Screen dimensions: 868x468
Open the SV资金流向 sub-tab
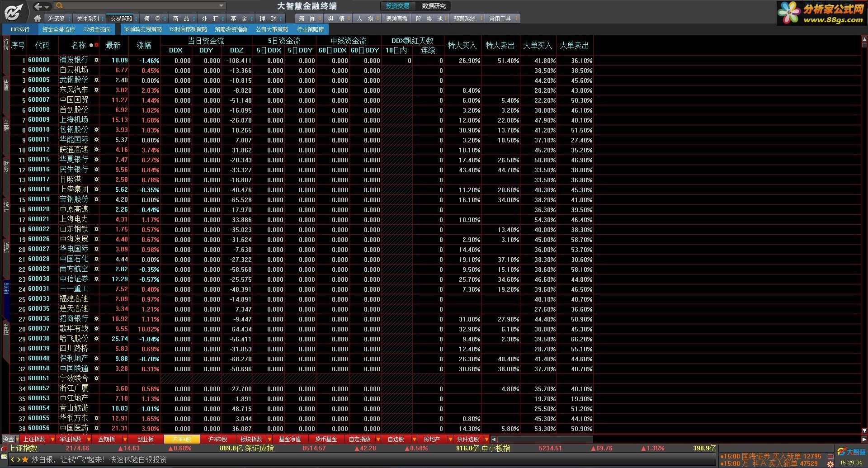(97, 29)
